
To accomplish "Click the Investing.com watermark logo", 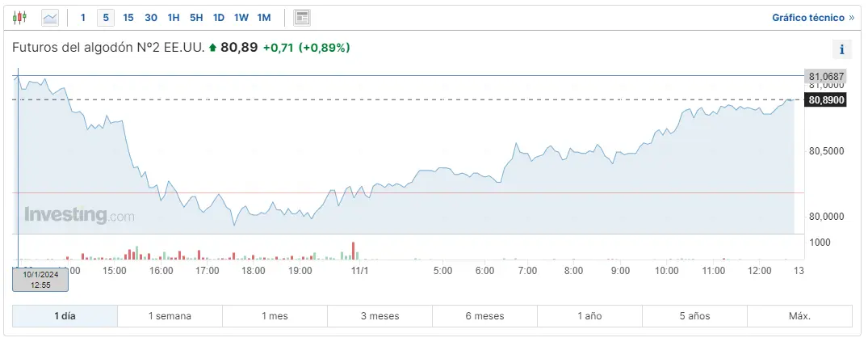I will click(79, 215).
